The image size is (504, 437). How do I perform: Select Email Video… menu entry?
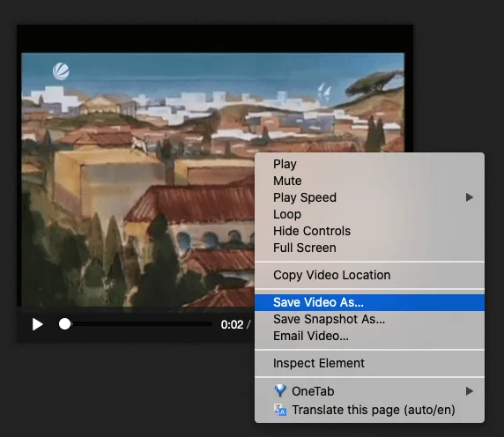click(x=369, y=336)
